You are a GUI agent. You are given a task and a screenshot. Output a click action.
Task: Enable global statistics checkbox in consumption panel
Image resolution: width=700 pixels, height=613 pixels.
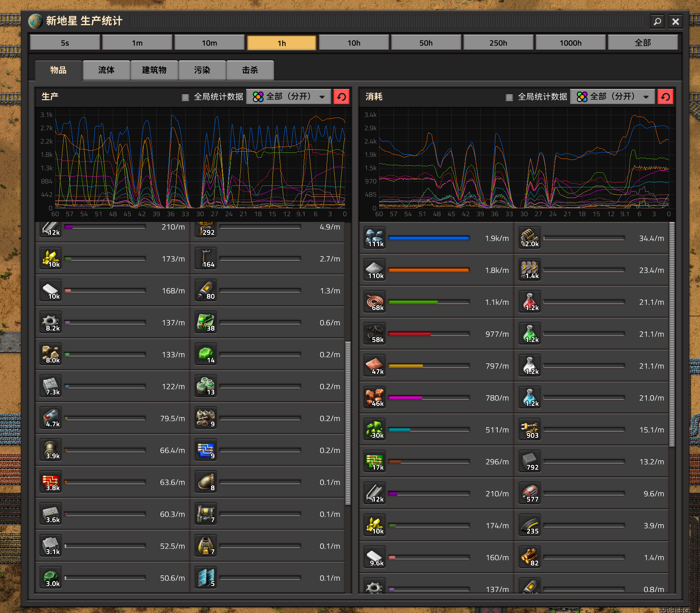[510, 97]
